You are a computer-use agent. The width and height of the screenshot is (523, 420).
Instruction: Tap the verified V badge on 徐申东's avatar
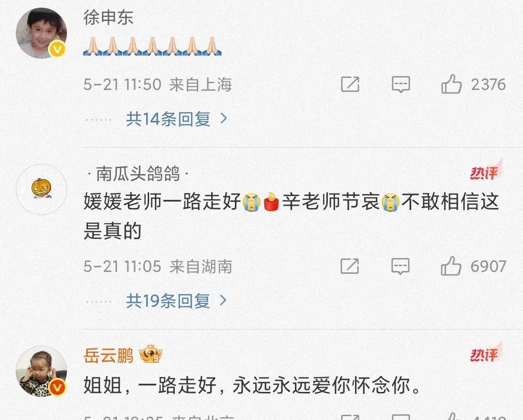click(57, 49)
